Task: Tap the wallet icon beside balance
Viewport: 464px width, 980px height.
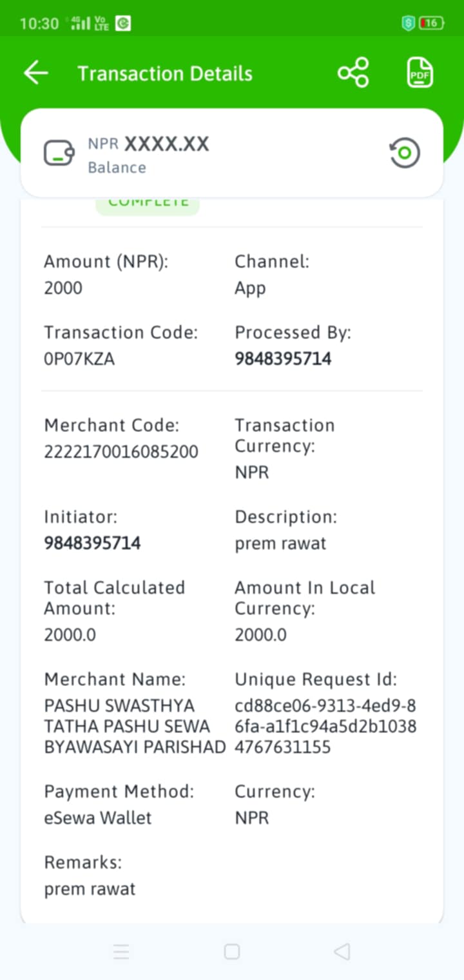Action: [x=59, y=153]
